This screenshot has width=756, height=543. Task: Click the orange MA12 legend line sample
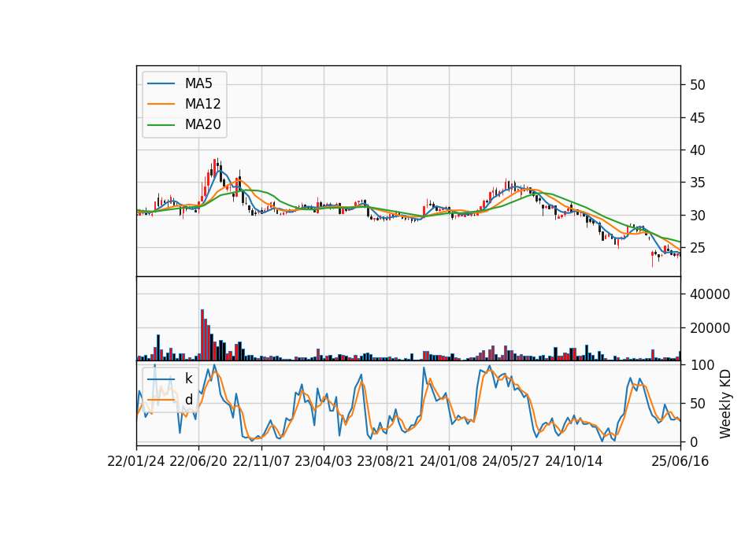(x=161, y=104)
